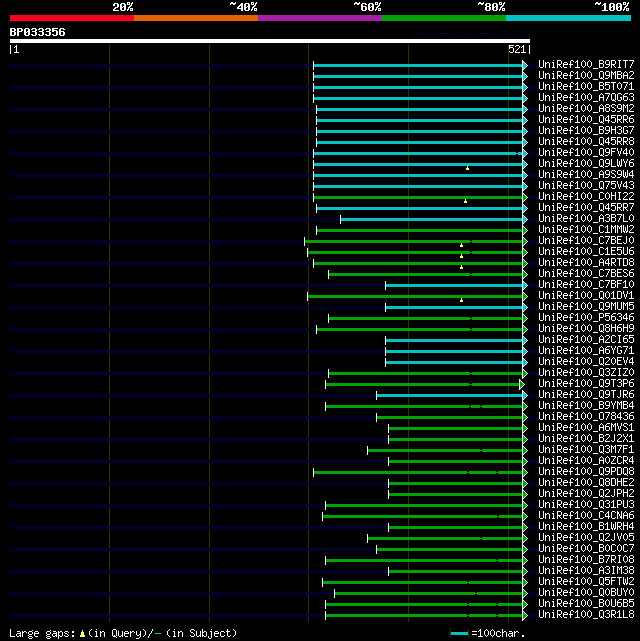Viewport: 640px width, 641px height.
Task: Click UniRef100_B9H3G7 text
Action: click(586, 130)
